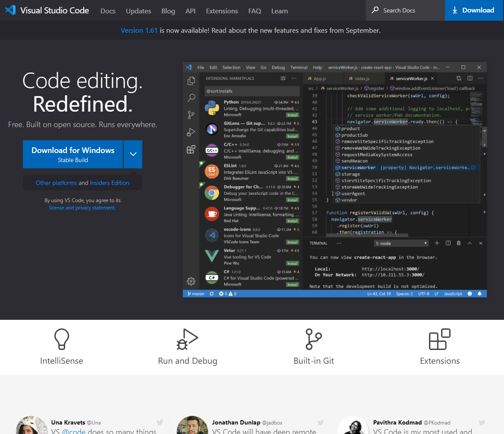Select the serviceWorker.js editor tab
504x434 pixels.
point(411,78)
